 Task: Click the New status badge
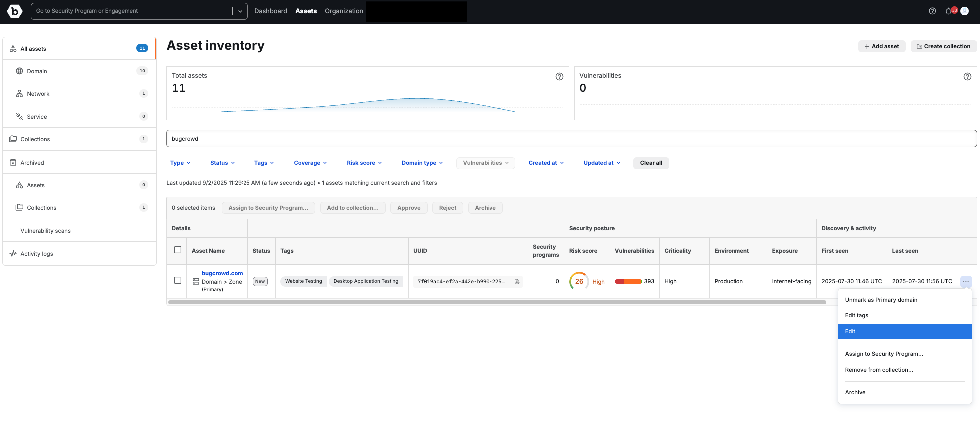260,281
